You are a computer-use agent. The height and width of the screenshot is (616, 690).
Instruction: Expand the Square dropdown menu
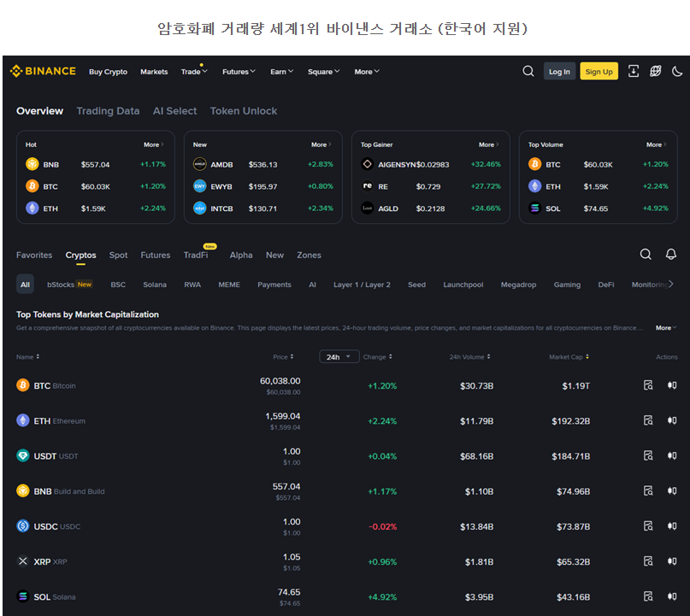[323, 72]
